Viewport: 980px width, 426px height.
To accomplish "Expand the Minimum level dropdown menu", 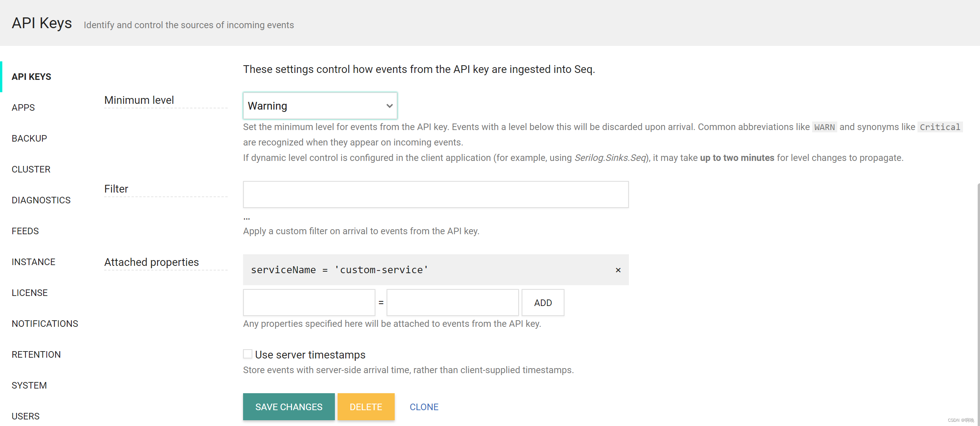I will coord(319,105).
